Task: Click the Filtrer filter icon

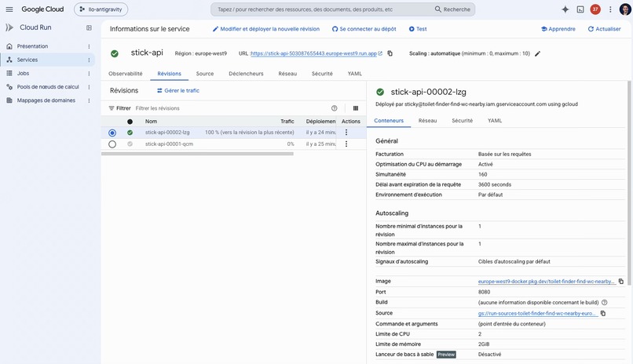Action: 112,108
